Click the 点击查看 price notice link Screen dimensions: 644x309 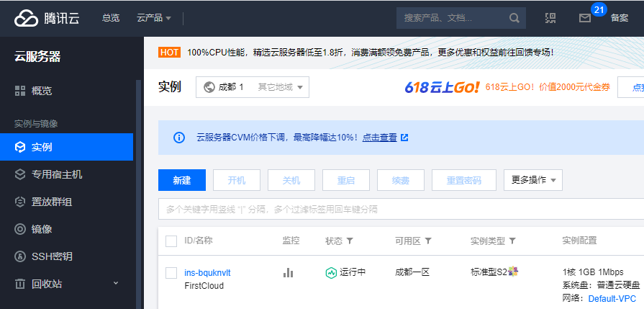tap(379, 138)
